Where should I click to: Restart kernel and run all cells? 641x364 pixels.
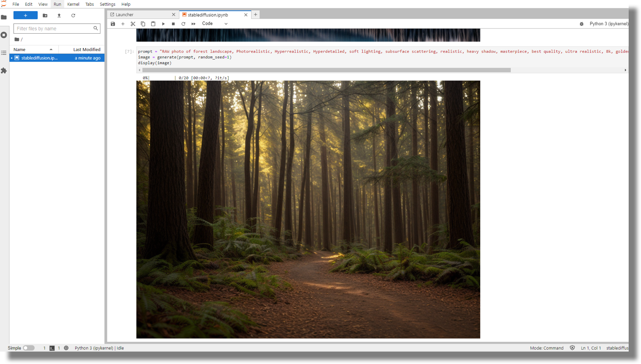click(x=194, y=24)
